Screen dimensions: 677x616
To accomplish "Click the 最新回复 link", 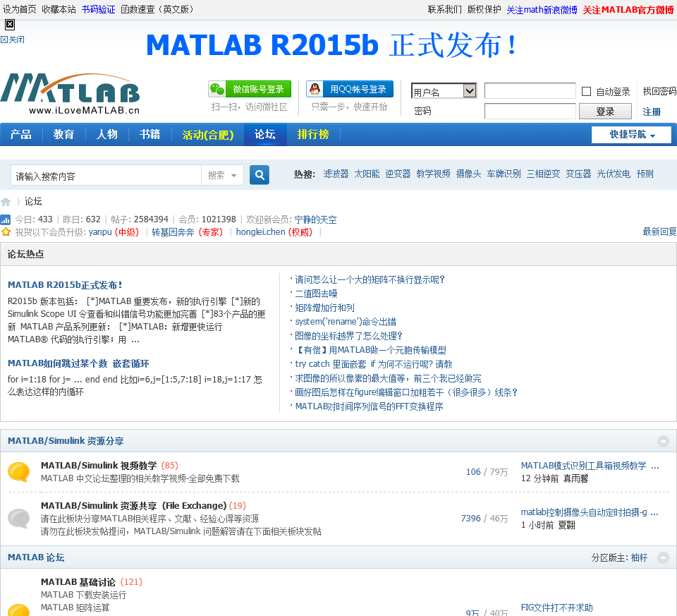I will [659, 231].
